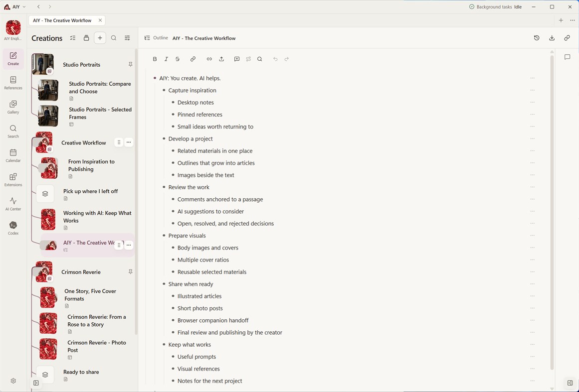
Task: Toggle the right panel at bottom corner
Action: pyautogui.click(x=570, y=383)
